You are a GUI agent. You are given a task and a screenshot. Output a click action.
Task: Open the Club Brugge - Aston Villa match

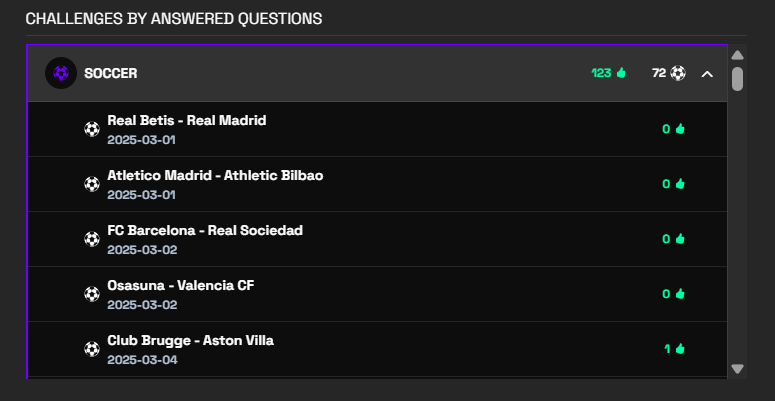coord(378,349)
